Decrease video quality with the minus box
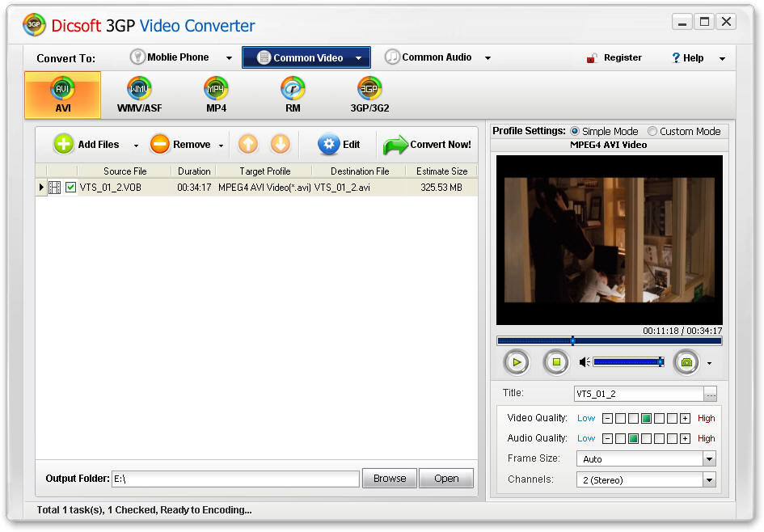 click(607, 419)
